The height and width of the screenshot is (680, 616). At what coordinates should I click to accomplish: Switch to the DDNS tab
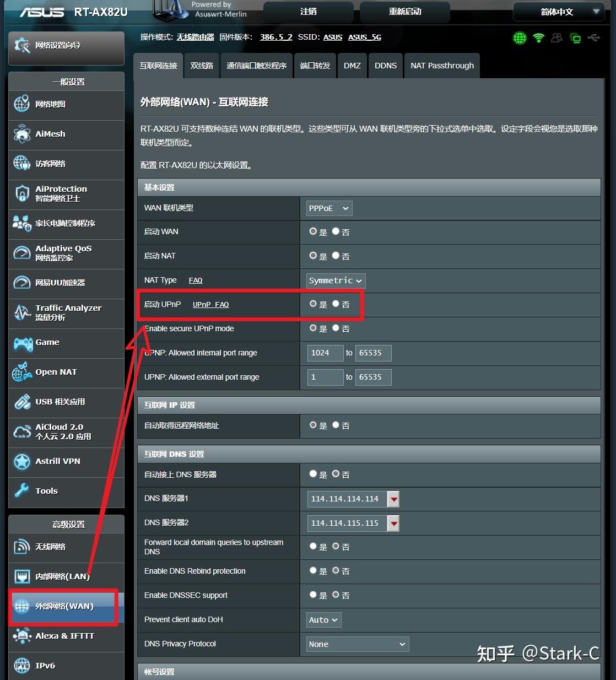pyautogui.click(x=385, y=65)
